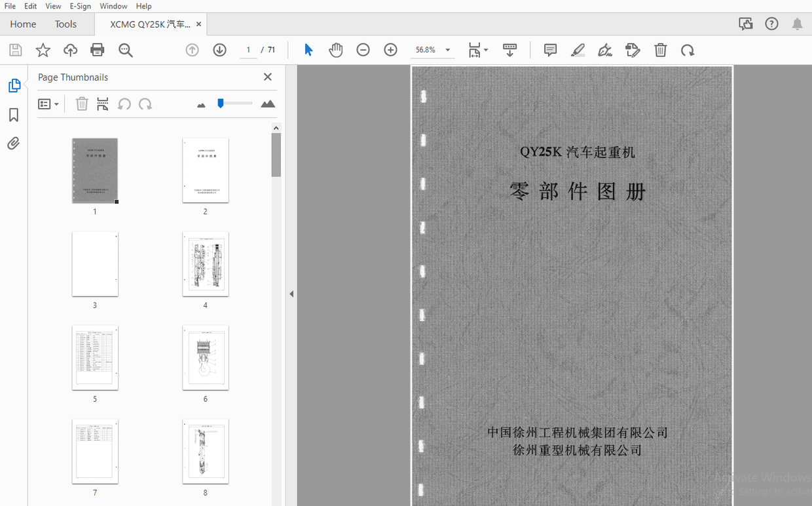
Task: Open the Attachments panel
Action: click(x=13, y=143)
